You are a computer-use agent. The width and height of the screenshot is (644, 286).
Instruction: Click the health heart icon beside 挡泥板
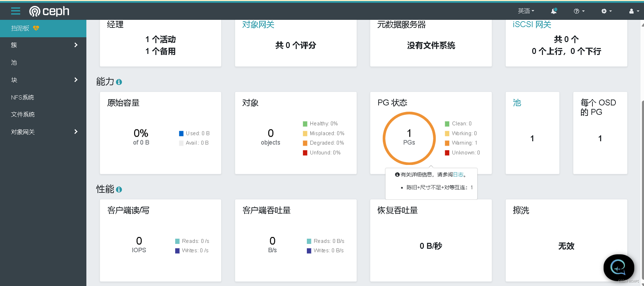click(36, 28)
